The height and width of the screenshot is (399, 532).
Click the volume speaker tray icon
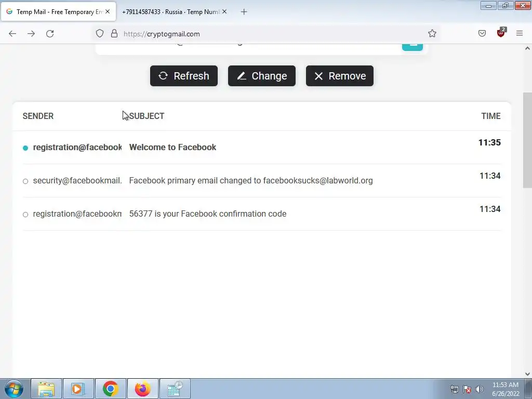point(479,389)
